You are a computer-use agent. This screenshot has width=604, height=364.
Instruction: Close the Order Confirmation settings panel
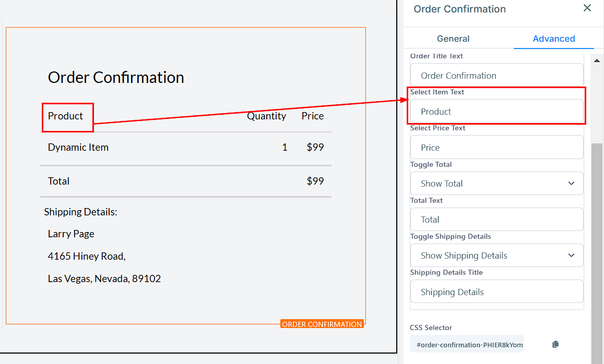587,8
